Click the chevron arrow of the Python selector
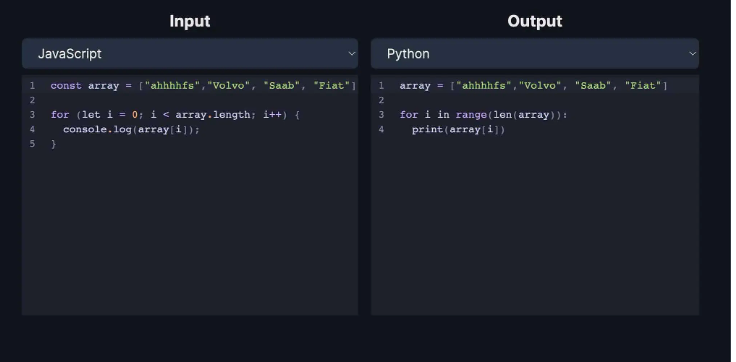The width and height of the screenshot is (736, 362). coord(692,54)
